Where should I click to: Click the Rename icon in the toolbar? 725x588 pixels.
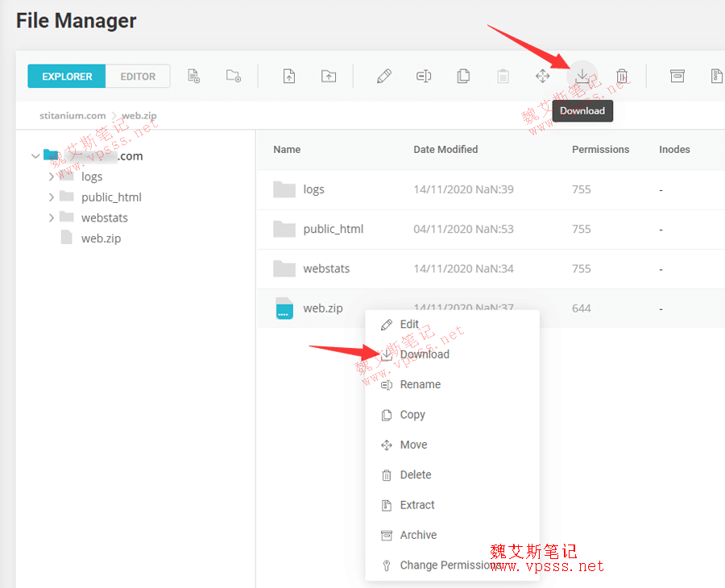click(x=424, y=77)
